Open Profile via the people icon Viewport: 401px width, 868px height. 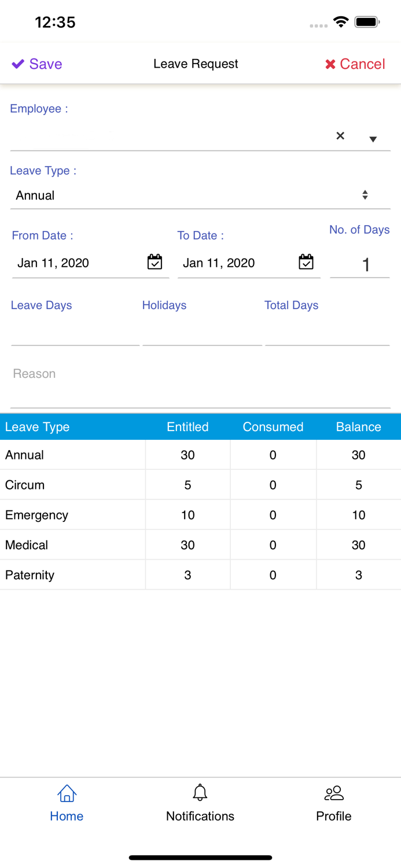click(x=333, y=793)
